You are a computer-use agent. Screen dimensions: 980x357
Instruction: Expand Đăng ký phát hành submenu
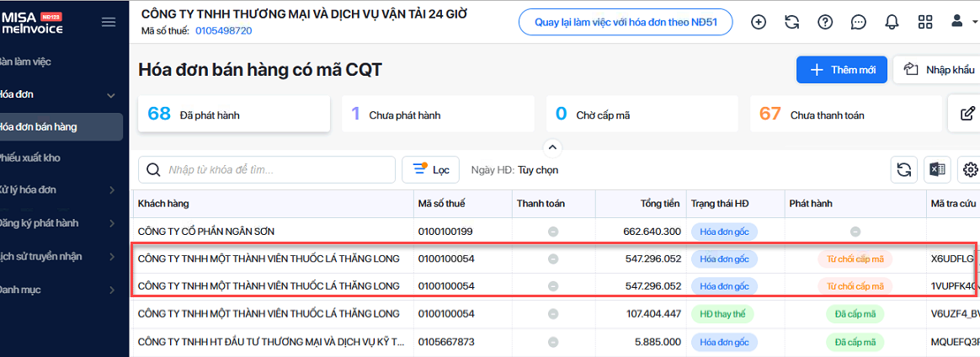111,223
